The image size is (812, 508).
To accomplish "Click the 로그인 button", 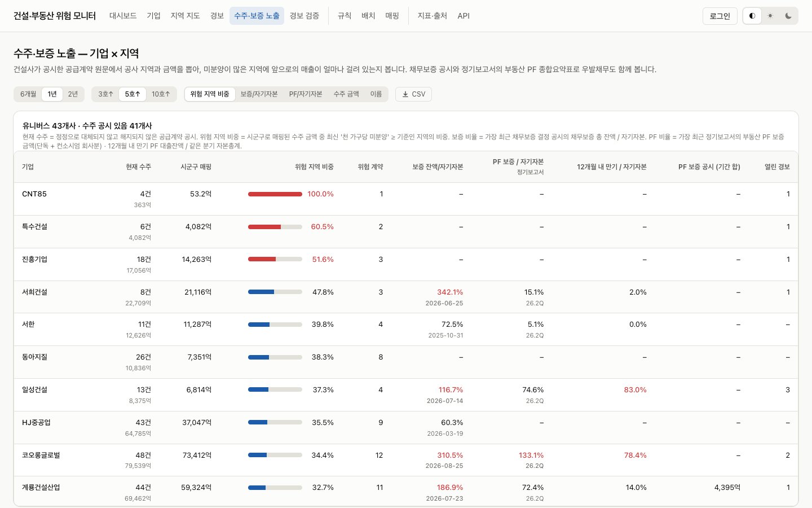I will click(x=720, y=16).
